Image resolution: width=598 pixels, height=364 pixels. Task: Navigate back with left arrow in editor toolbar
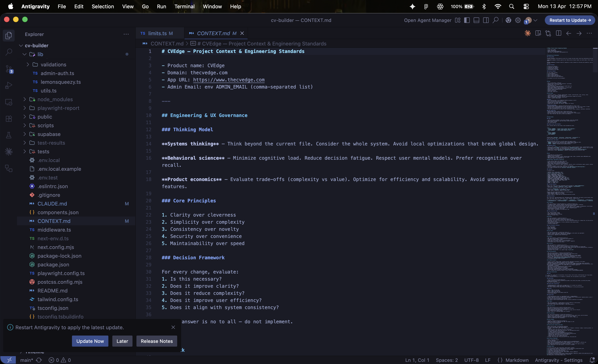click(569, 33)
